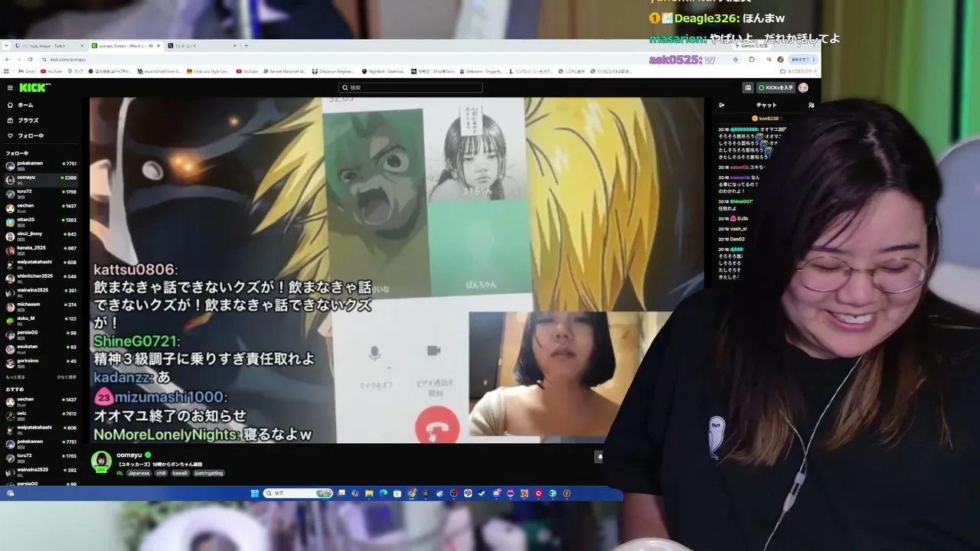Open kanata_2525 channel in followed list
Image resolution: width=980 pixels, height=551 pixels.
[x=41, y=249]
